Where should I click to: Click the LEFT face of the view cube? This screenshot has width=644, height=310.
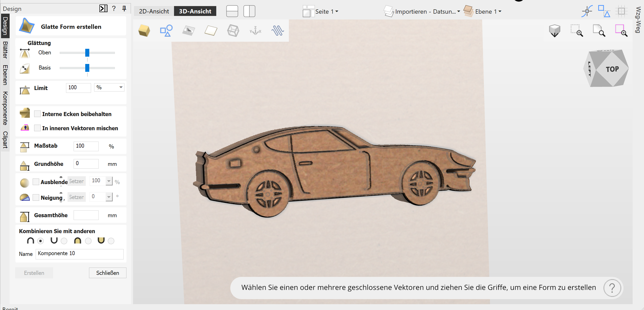point(589,69)
